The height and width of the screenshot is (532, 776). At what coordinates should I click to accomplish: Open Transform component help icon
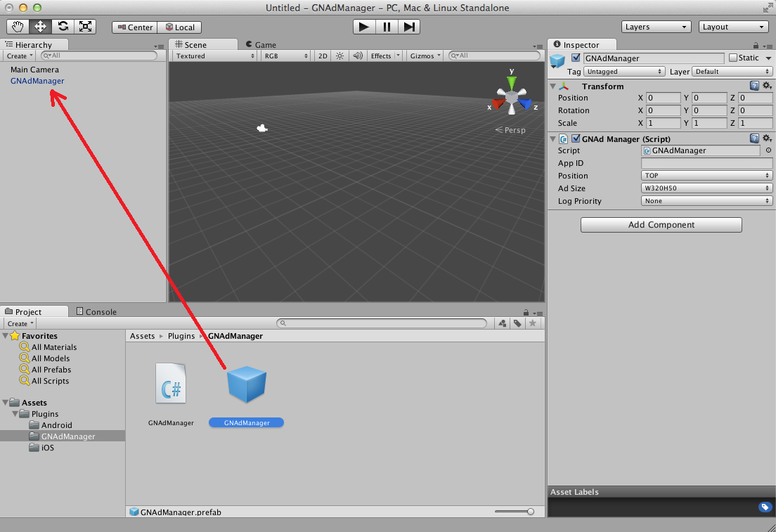[x=754, y=86]
